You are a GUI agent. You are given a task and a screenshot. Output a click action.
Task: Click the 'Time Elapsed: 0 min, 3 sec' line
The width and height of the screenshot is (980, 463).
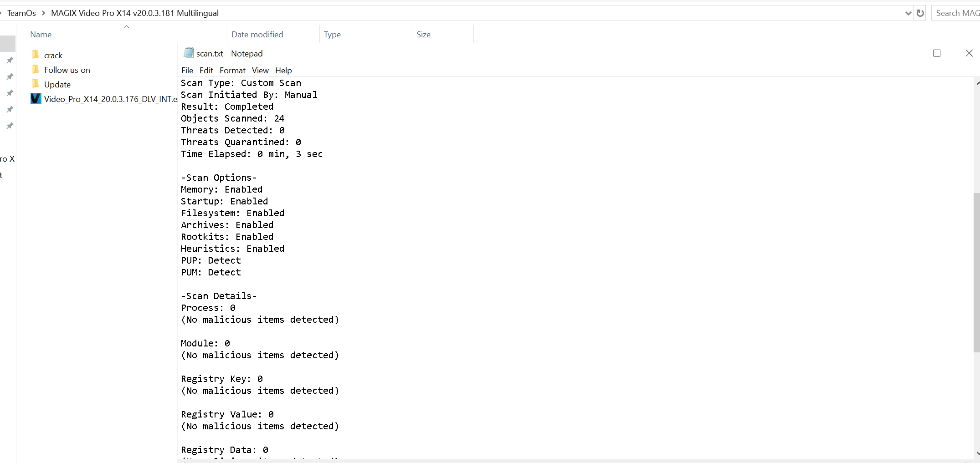pyautogui.click(x=252, y=154)
